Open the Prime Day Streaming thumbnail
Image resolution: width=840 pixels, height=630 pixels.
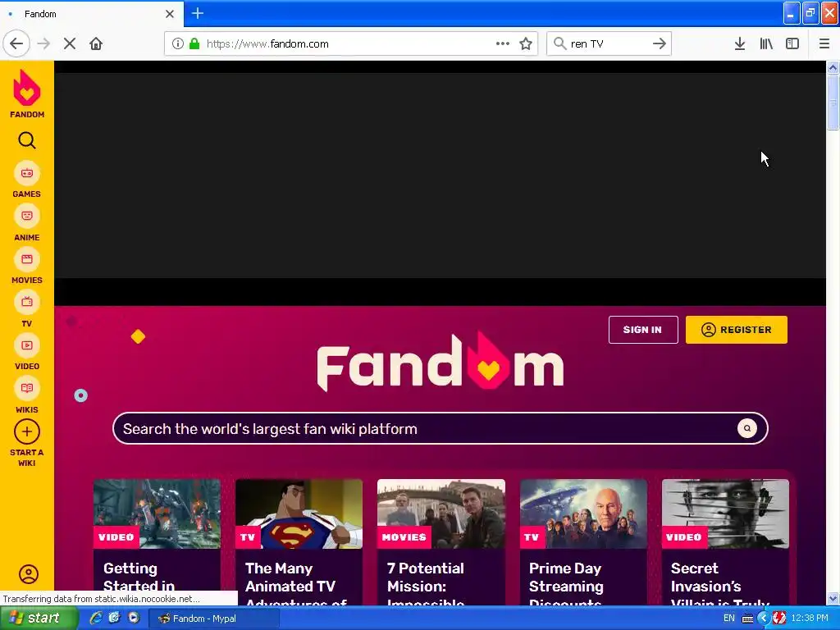point(583,514)
